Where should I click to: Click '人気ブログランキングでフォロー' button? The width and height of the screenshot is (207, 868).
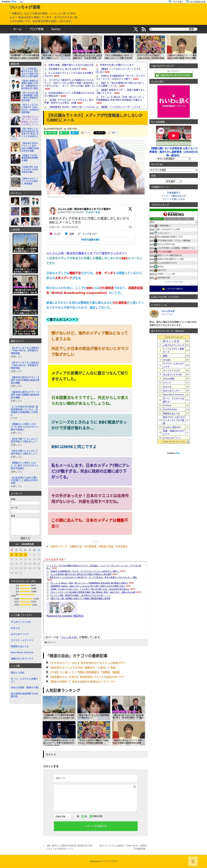tap(173, 75)
